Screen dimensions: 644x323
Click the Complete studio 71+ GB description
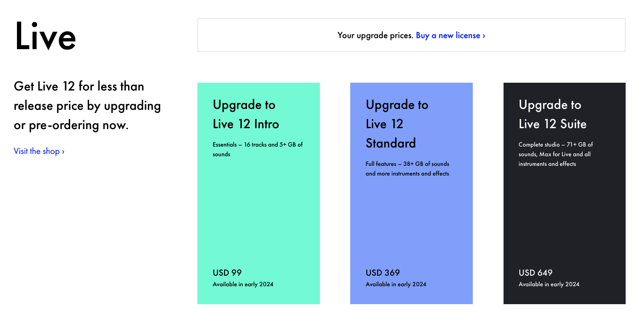coord(555,154)
